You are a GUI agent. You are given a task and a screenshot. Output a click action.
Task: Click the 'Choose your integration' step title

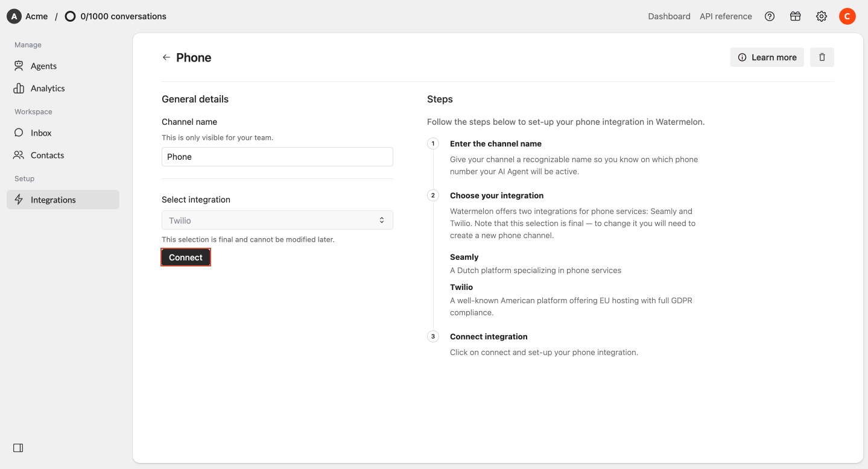point(497,195)
